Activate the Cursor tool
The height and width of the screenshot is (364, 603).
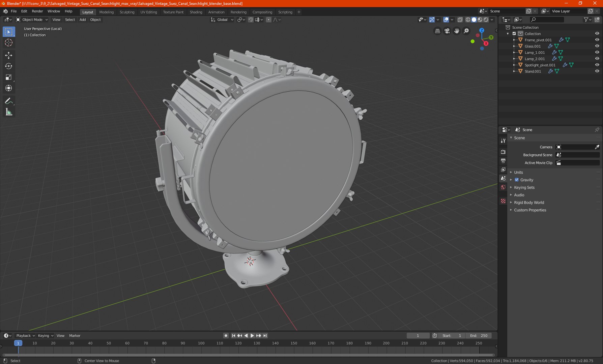point(9,42)
